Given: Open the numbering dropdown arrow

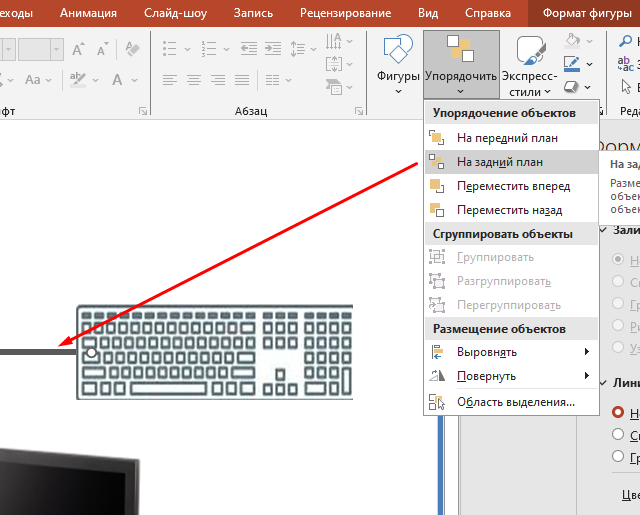Looking at the screenshot, I should 227,49.
